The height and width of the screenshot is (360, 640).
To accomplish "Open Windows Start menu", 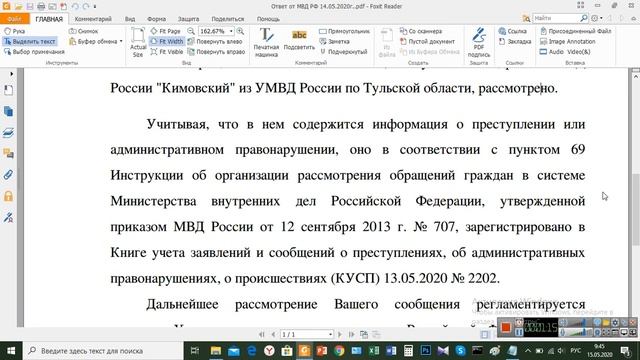I will tap(11, 351).
